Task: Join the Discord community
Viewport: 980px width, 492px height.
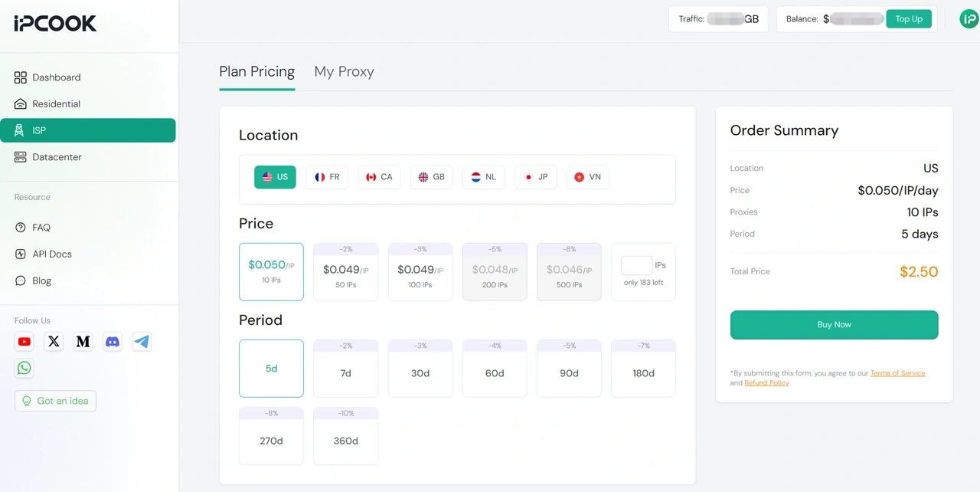Action: [113, 342]
